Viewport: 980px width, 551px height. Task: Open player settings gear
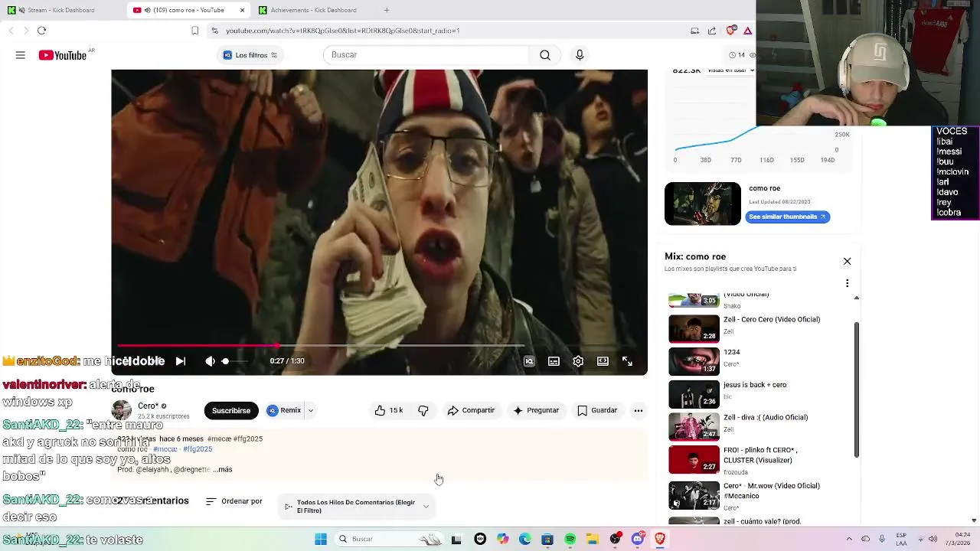(x=578, y=361)
